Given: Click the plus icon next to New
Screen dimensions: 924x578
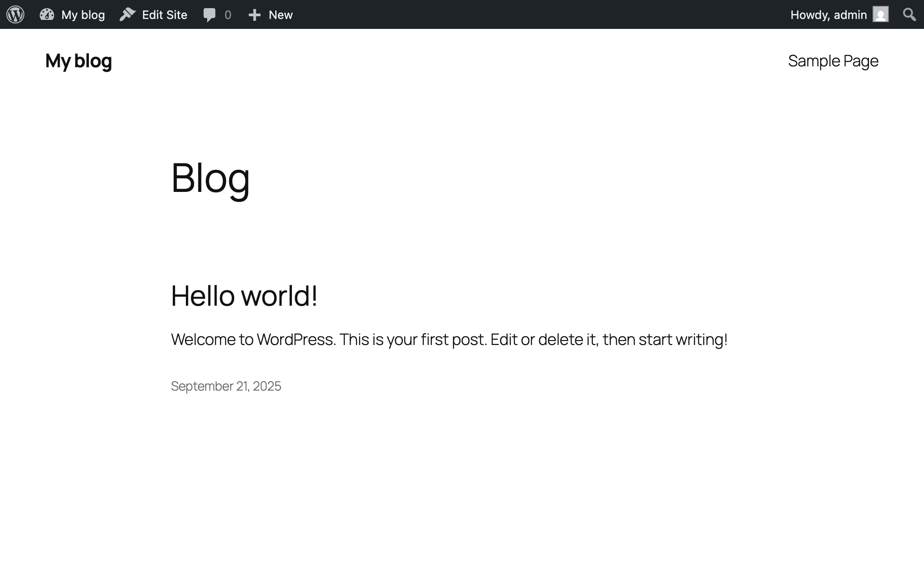Looking at the screenshot, I should [x=255, y=14].
